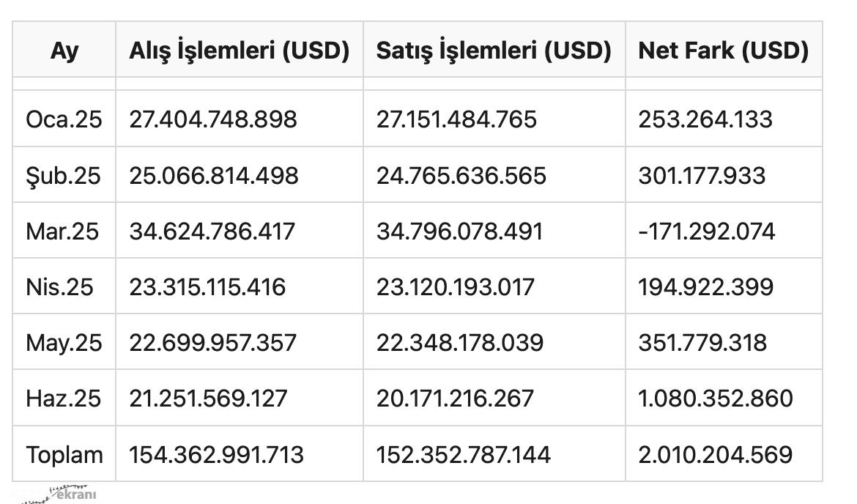Select total net value 2.010.204.569
Screen dimensions: 857x504
coord(716,455)
